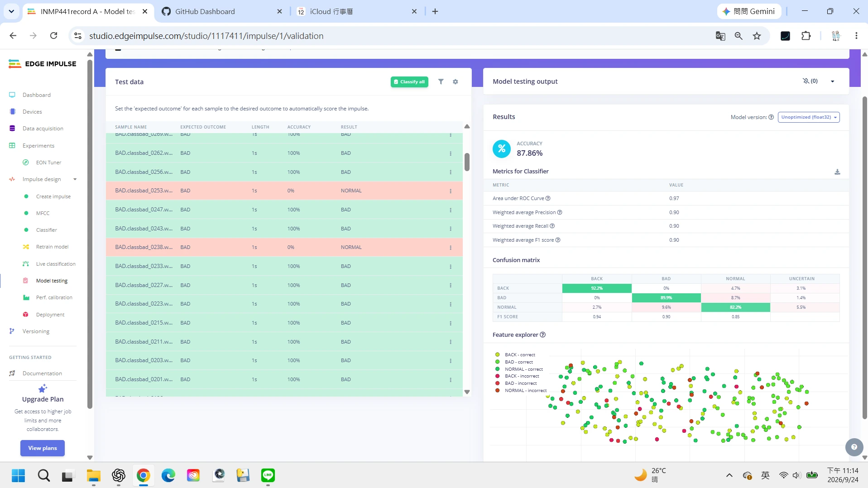Open the Documentation link
This screenshot has width=868, height=488.
(42, 373)
